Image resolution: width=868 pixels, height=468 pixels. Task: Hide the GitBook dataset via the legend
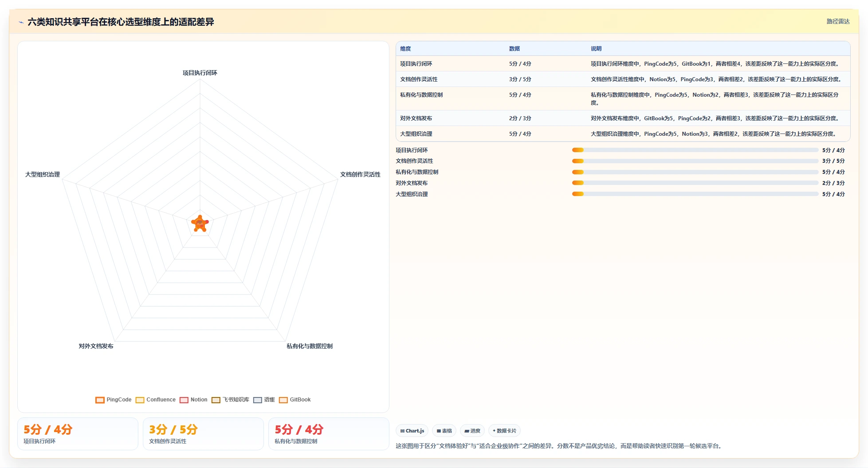point(295,400)
